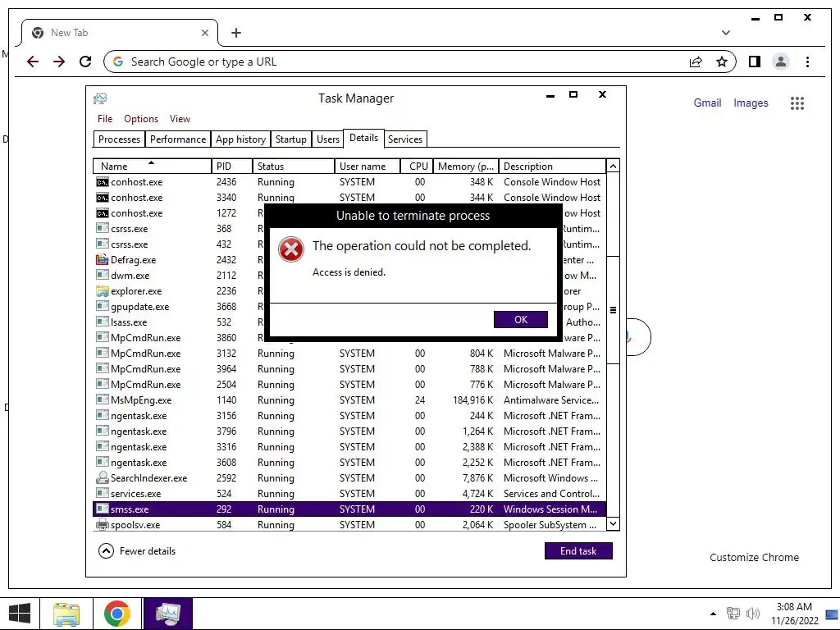Open the Options menu in Task Manager
The image size is (840, 630).
click(141, 119)
